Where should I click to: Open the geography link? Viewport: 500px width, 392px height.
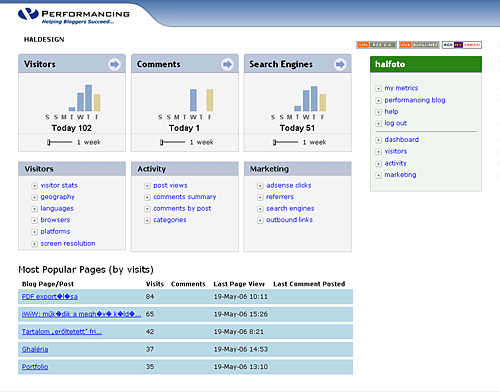(x=58, y=197)
